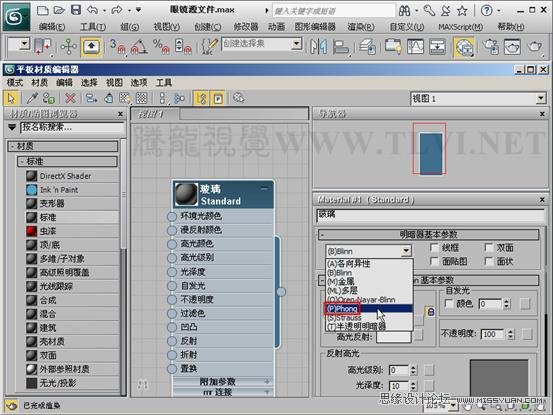Enable the 面状 faceted checkbox
The image size is (553, 415).
pos(488,261)
